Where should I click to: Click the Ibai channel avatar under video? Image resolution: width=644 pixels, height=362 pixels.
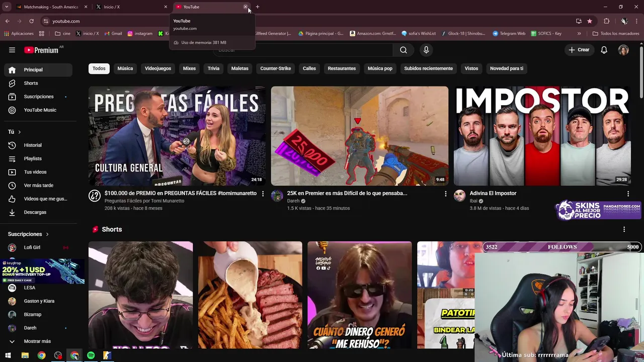459,196
